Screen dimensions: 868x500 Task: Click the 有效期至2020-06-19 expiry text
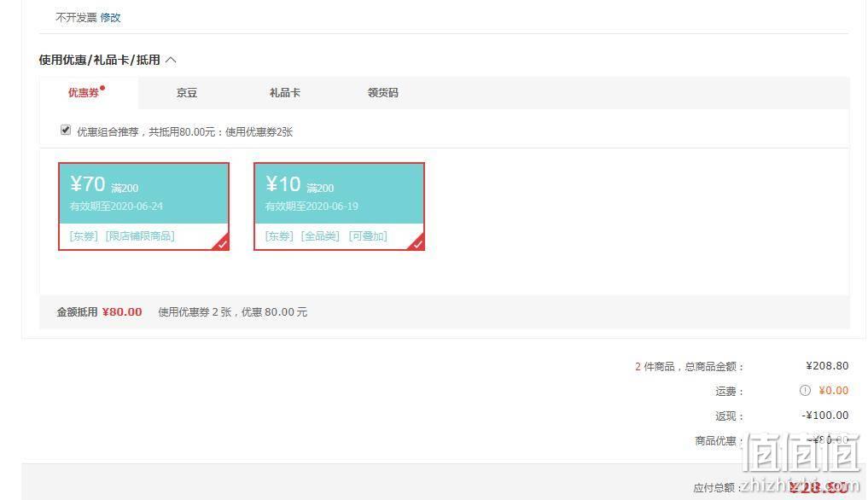tap(312, 206)
